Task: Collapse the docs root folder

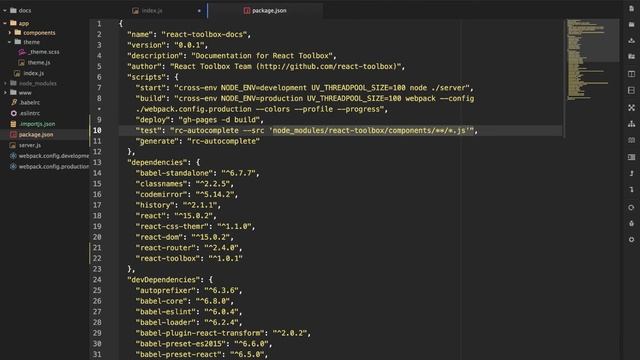Action: click(x=4, y=11)
